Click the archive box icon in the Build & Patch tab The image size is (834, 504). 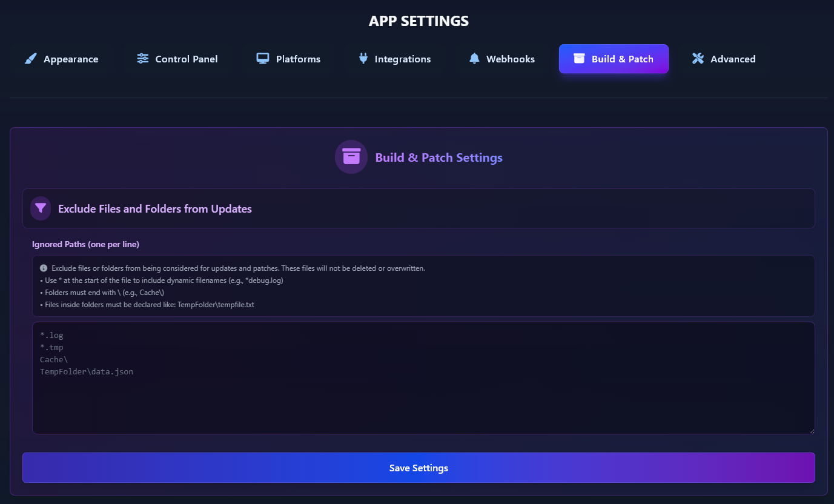(579, 59)
